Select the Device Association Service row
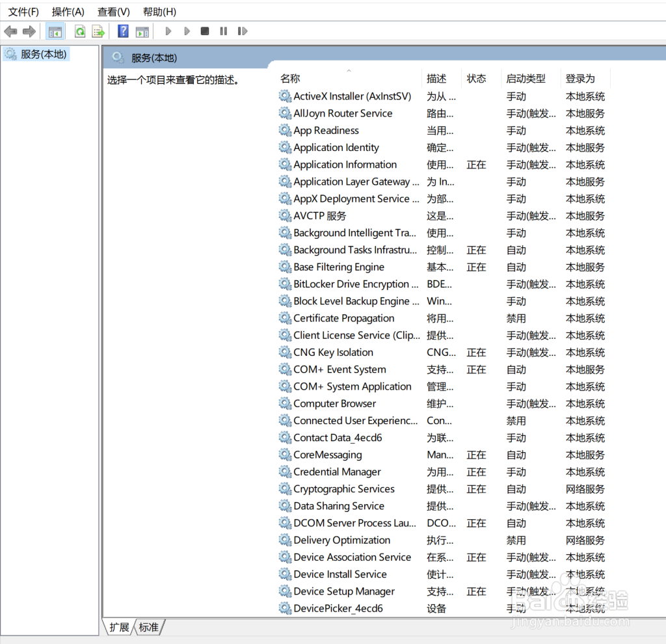This screenshot has height=644, width=666. pos(442,557)
